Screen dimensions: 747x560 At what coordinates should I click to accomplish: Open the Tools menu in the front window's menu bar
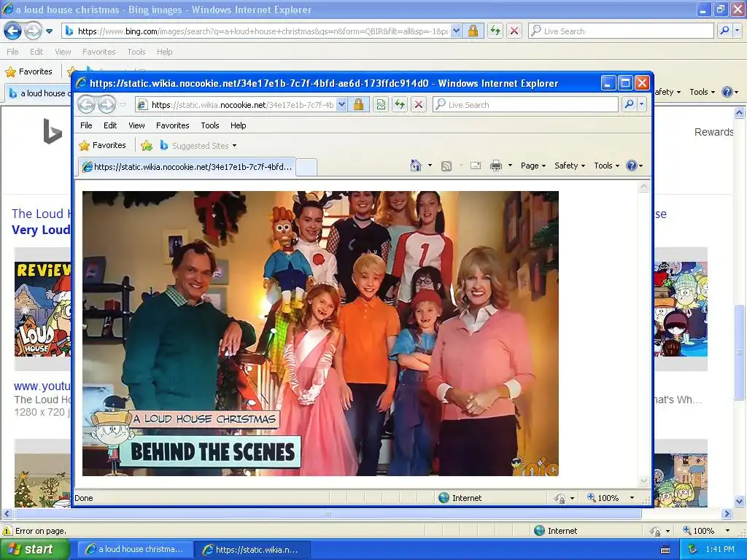tap(210, 125)
